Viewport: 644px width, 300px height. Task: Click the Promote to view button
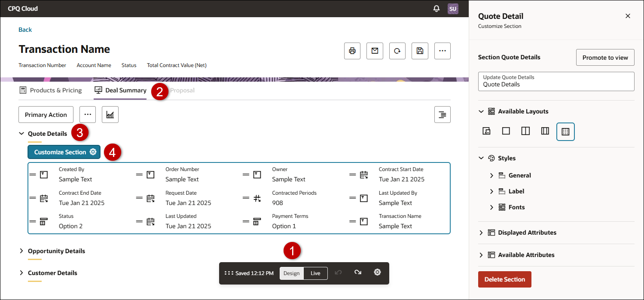tap(605, 58)
